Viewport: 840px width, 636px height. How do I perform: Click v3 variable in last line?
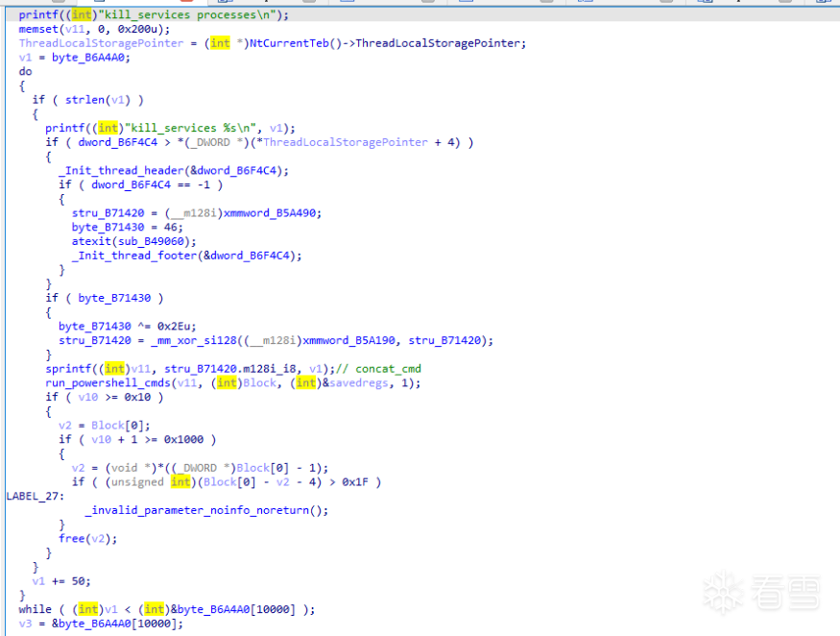[x=25, y=624]
